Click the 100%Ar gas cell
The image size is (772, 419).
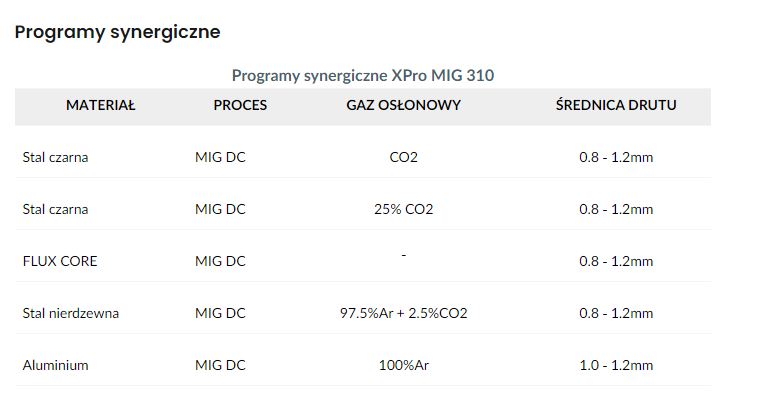click(x=403, y=365)
